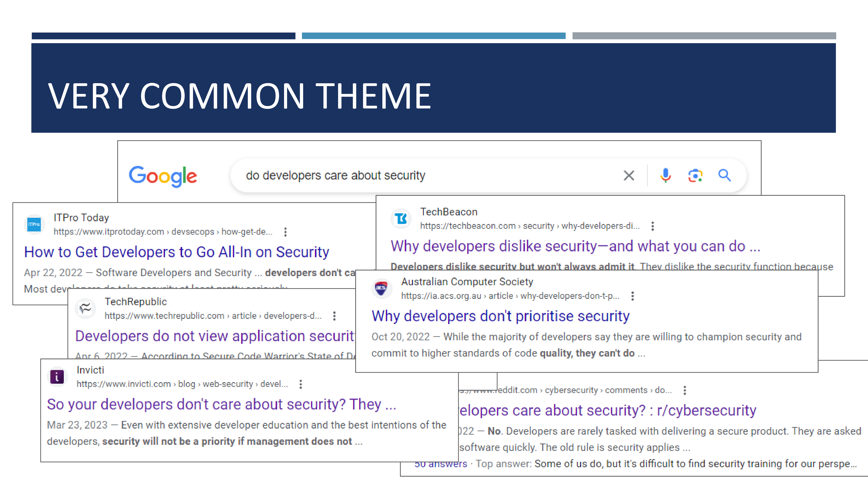Click the itprotoday.com URL breadcrumb
The image size is (868, 488).
(x=163, y=232)
